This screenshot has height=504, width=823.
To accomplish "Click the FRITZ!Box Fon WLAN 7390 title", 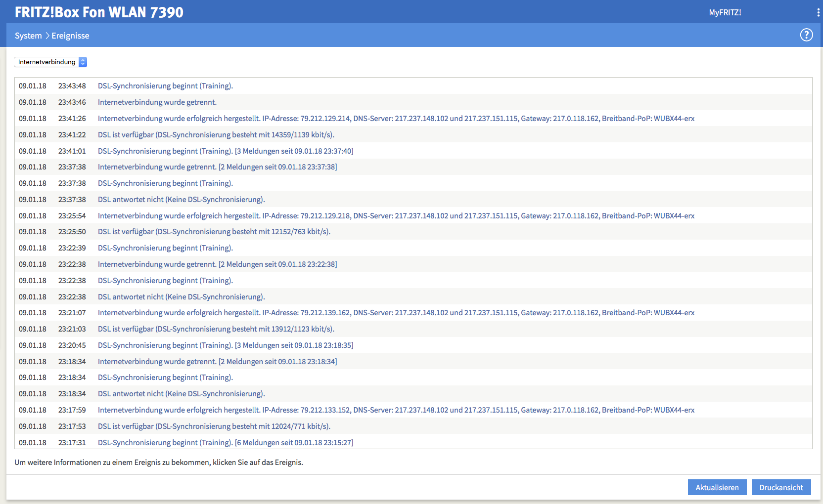I will pos(99,12).
